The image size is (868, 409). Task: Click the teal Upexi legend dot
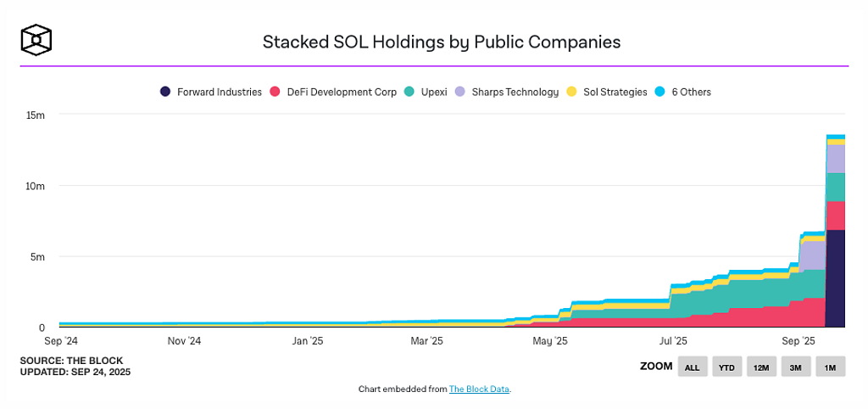[x=410, y=92]
